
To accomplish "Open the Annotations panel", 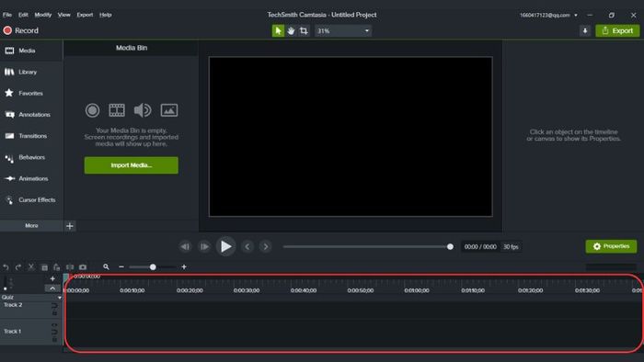I will (31, 115).
